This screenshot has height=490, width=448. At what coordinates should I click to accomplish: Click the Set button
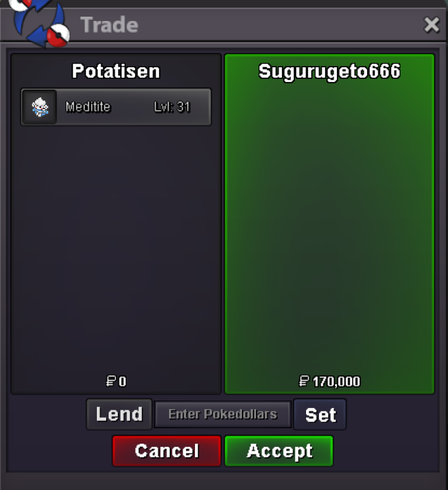320,415
